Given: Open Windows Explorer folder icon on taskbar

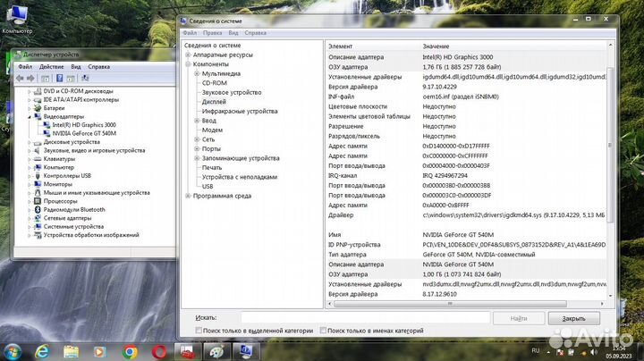Looking at the screenshot, I should [71, 352].
